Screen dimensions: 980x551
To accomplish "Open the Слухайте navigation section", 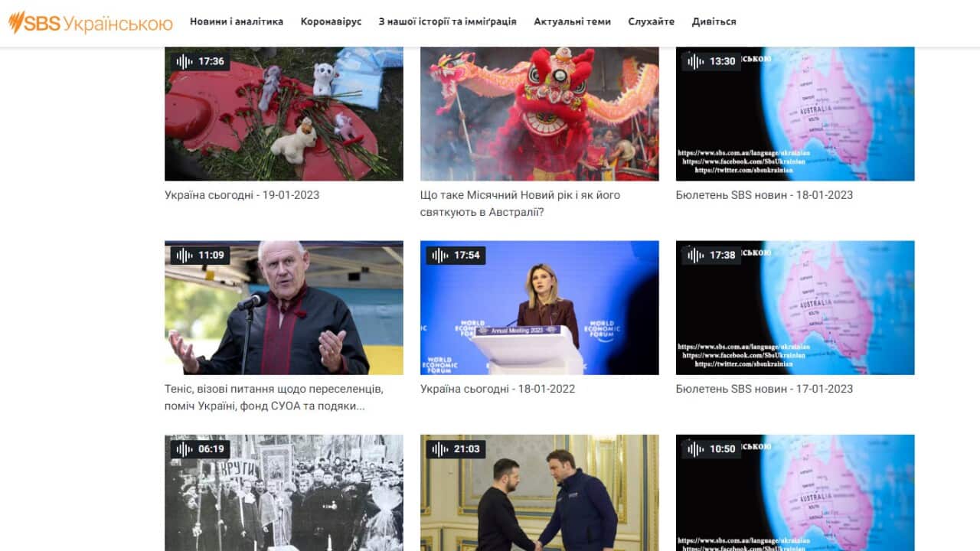I will click(x=652, y=21).
